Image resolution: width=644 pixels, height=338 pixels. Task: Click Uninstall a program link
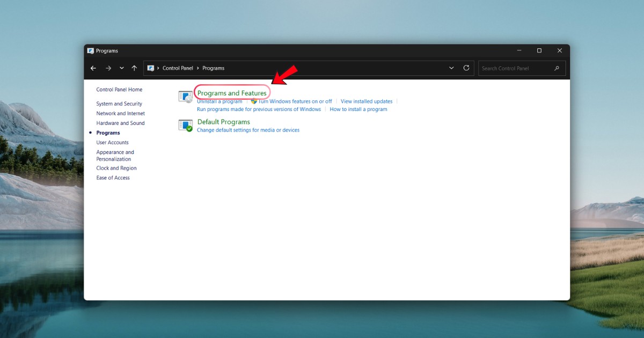click(219, 101)
